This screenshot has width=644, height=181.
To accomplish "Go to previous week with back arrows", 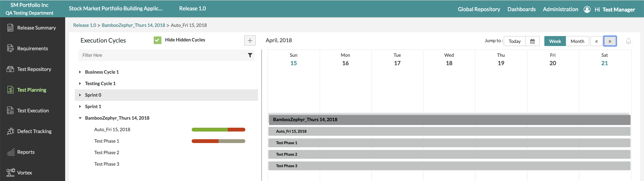I will tap(596, 41).
